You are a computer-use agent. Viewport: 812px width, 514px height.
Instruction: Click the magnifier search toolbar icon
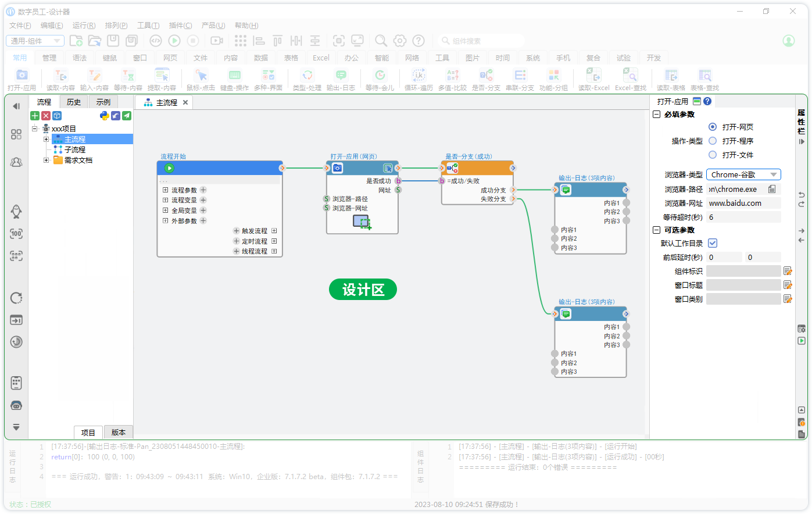(x=381, y=41)
